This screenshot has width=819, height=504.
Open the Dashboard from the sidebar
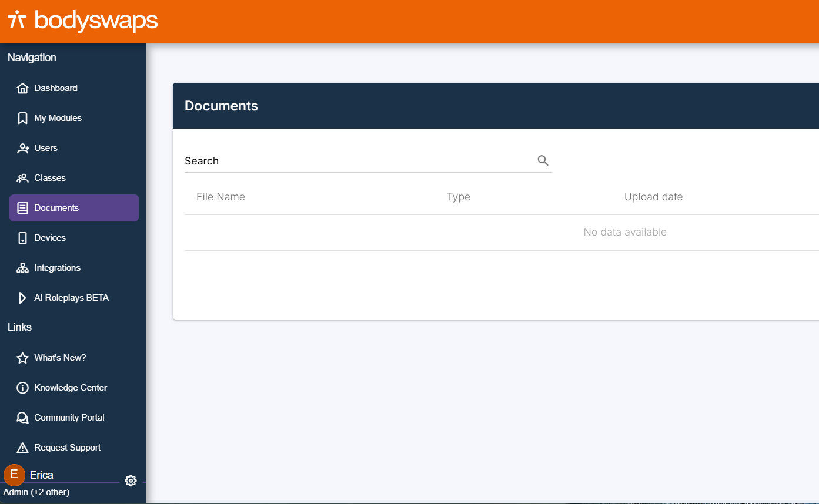point(56,88)
